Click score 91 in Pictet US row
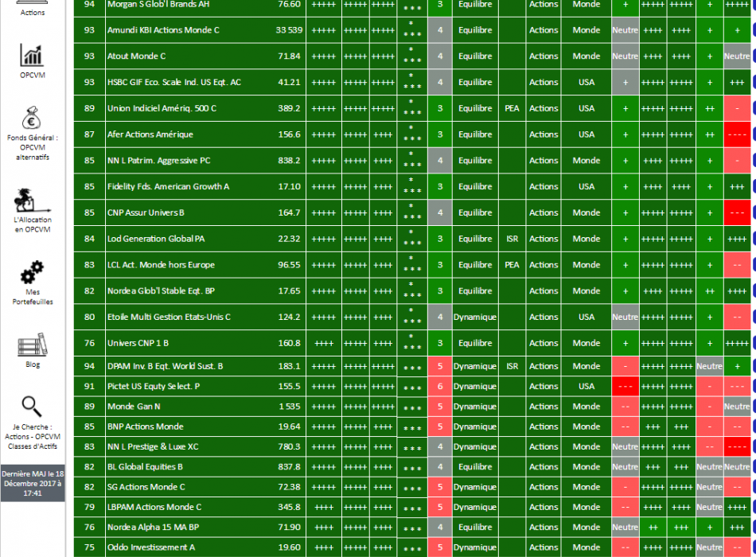 coord(89,386)
